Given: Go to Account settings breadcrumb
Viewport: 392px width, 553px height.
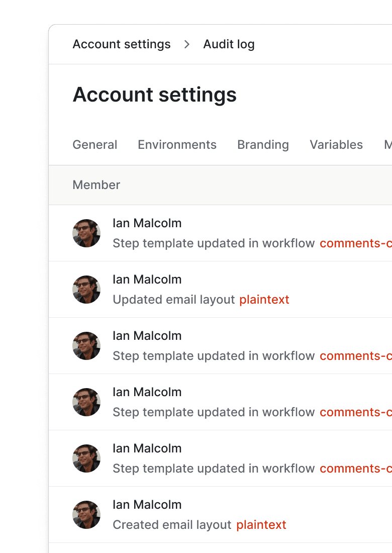Looking at the screenshot, I should coord(122,44).
